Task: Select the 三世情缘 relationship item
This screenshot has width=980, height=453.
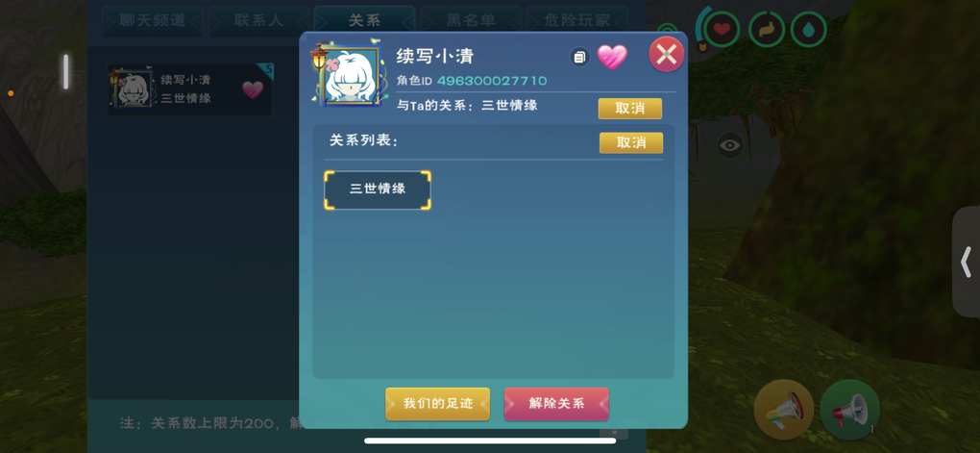Action: tap(378, 189)
